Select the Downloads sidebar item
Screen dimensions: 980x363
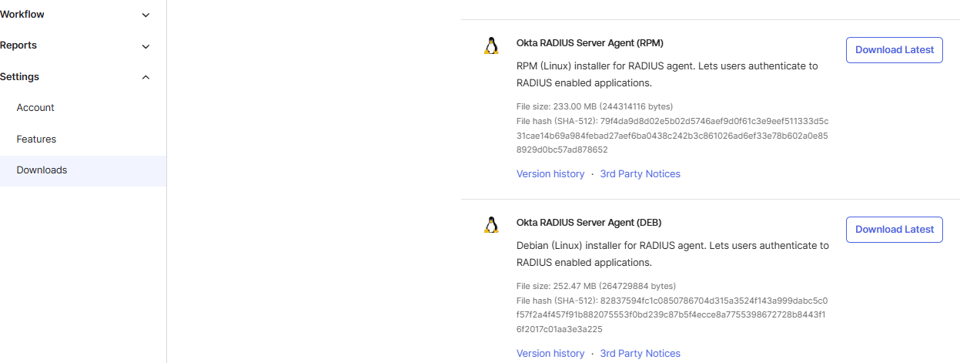pos(83,170)
